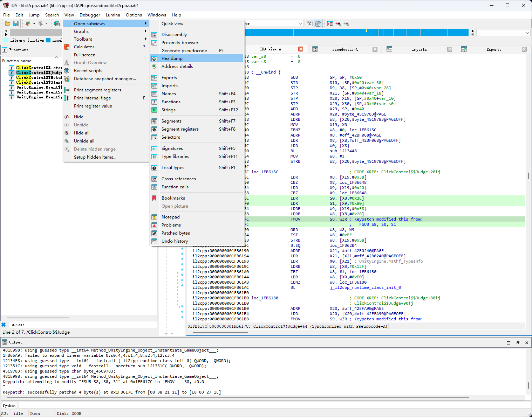The image size is (532, 417).
Task: Click the Python console button
Action: (x=9, y=405)
